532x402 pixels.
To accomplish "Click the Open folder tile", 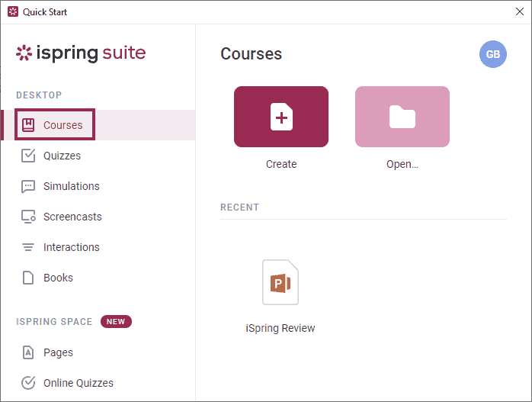I will [402, 117].
